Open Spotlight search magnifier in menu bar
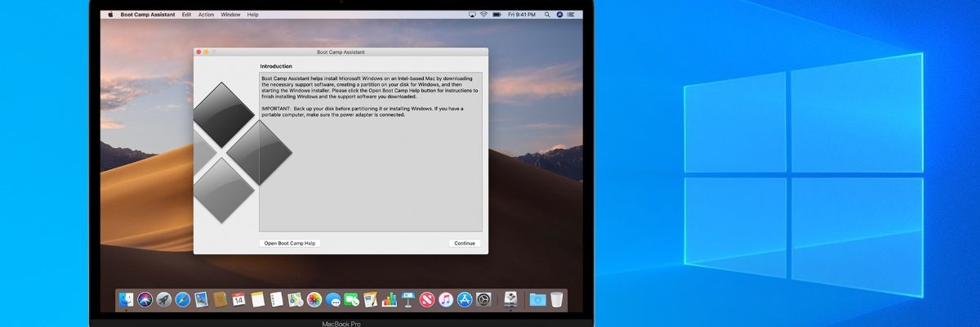980x327 pixels. coord(547,15)
